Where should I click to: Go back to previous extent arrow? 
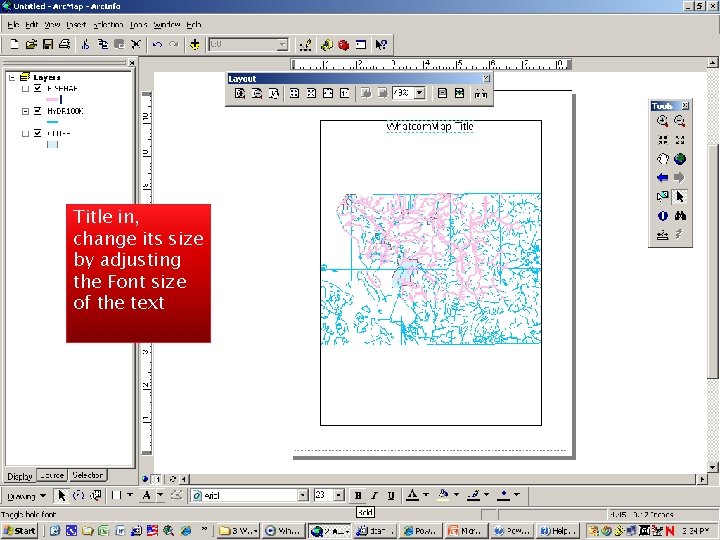[x=662, y=178]
